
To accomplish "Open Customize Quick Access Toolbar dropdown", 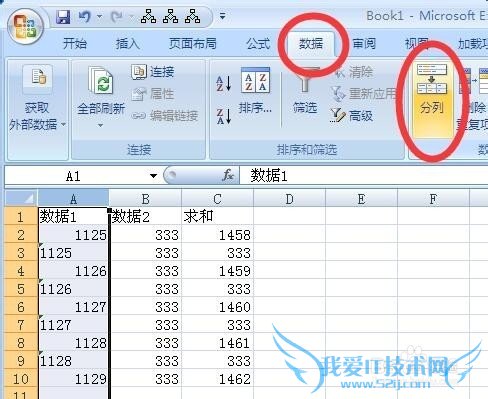I will click(222, 16).
